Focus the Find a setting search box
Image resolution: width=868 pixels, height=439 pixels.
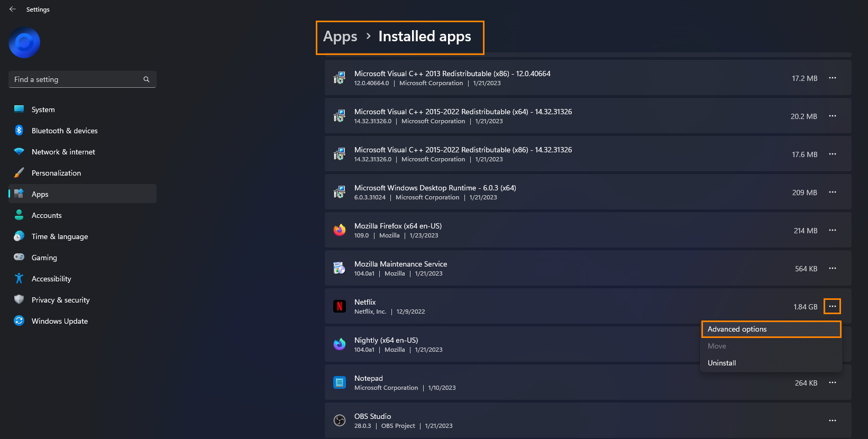pyautogui.click(x=83, y=79)
